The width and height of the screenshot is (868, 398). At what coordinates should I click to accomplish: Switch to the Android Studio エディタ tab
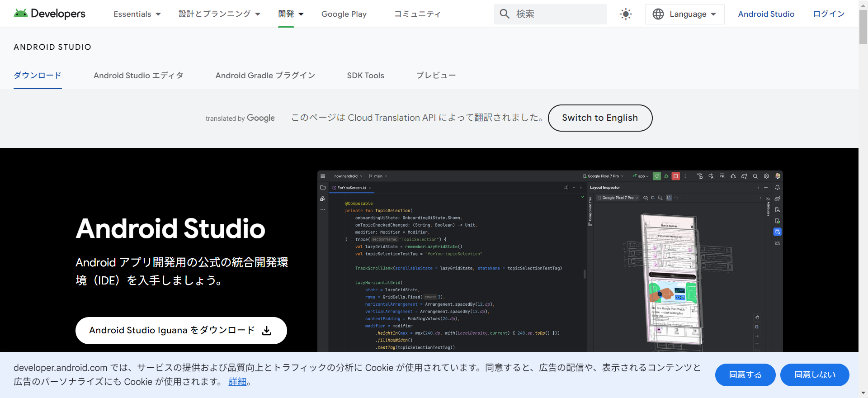click(138, 76)
